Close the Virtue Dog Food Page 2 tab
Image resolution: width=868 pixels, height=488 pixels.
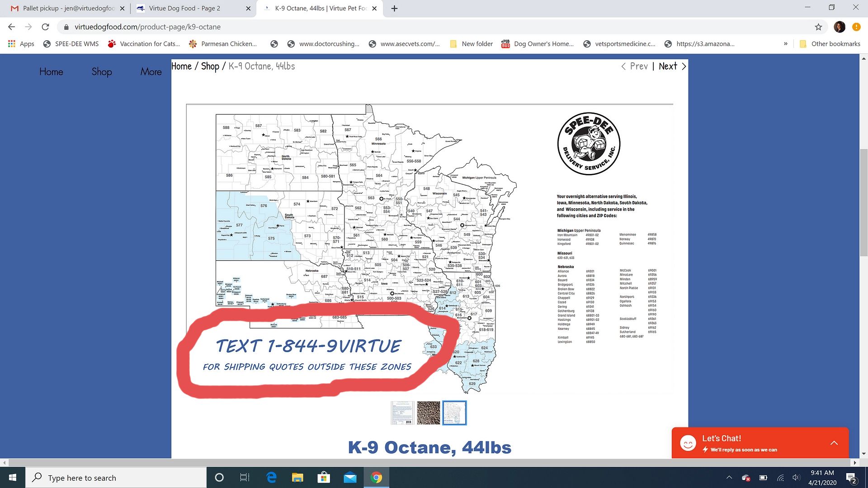point(248,9)
